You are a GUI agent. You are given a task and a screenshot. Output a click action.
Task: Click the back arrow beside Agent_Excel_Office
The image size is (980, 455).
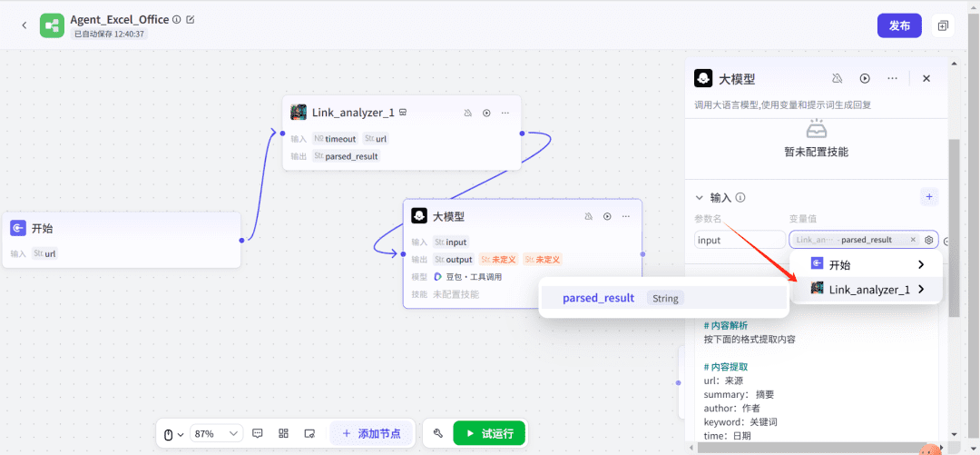(x=24, y=25)
